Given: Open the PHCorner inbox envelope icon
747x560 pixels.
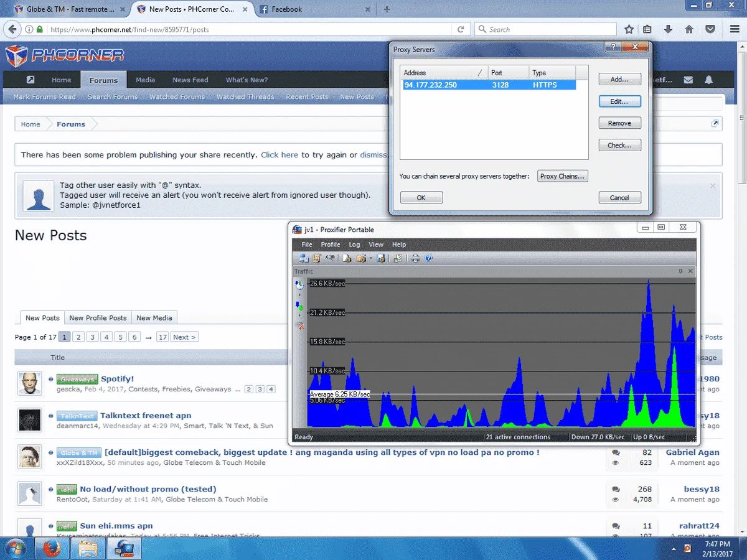Looking at the screenshot, I should point(688,80).
